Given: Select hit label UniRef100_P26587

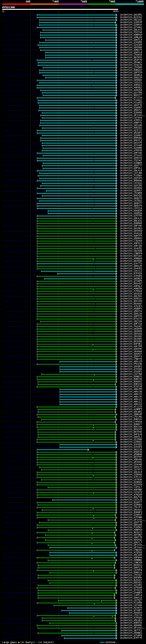Looking at the screenshot, I should 131,527.
